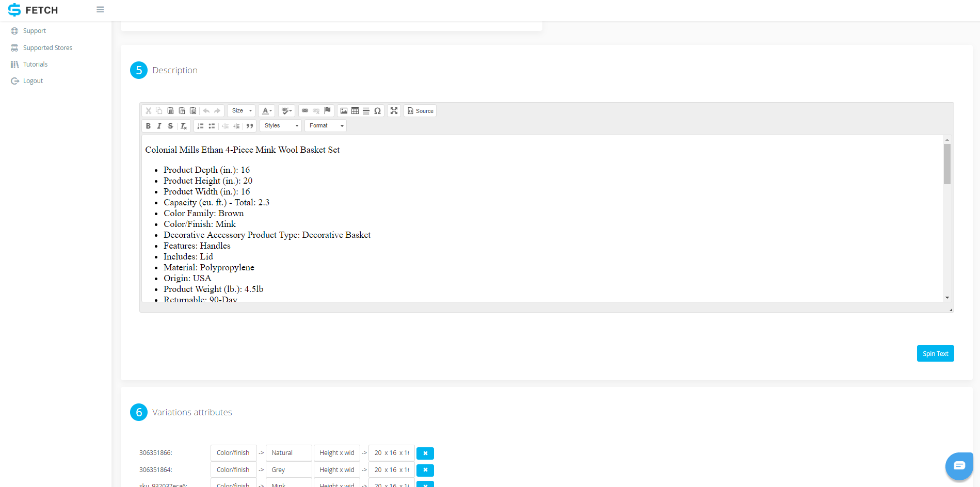Open the Styles dropdown
Viewport: 980px width, 487px height.
coord(281,126)
